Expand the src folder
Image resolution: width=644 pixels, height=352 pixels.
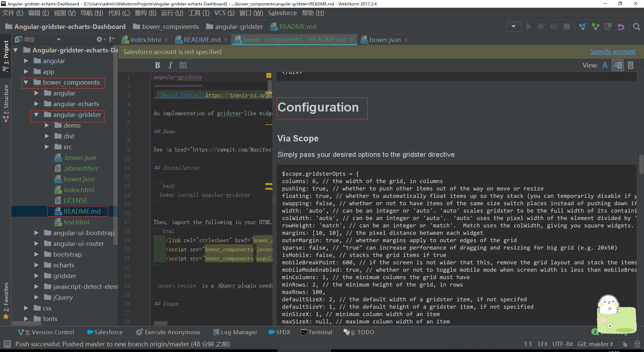click(47, 147)
